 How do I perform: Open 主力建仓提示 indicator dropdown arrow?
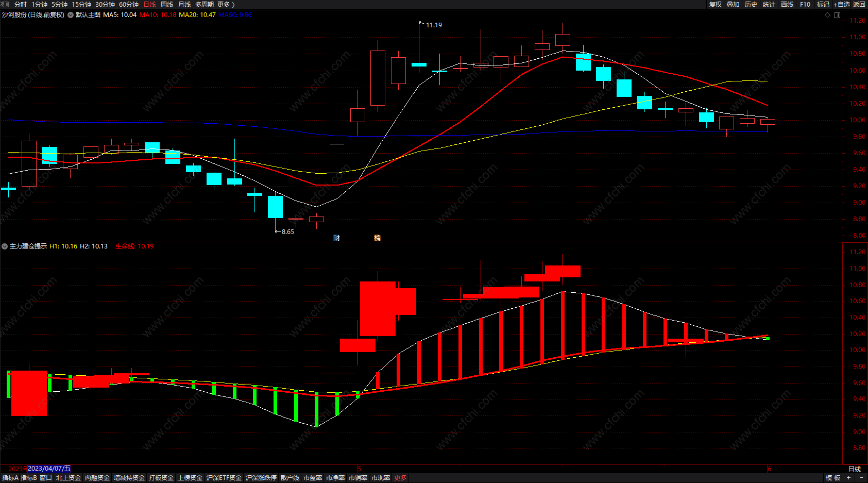[5, 246]
